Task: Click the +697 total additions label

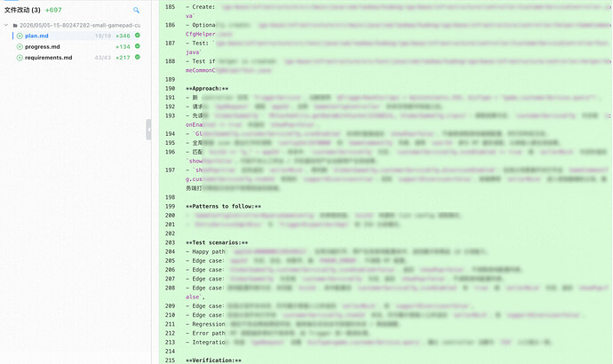Action: 53,10
